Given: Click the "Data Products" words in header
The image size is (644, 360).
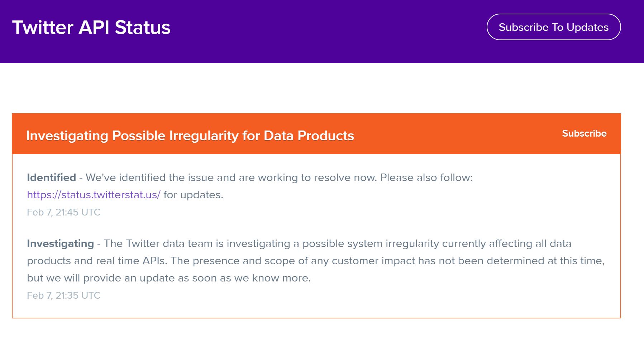Looking at the screenshot, I should pos(309,136).
